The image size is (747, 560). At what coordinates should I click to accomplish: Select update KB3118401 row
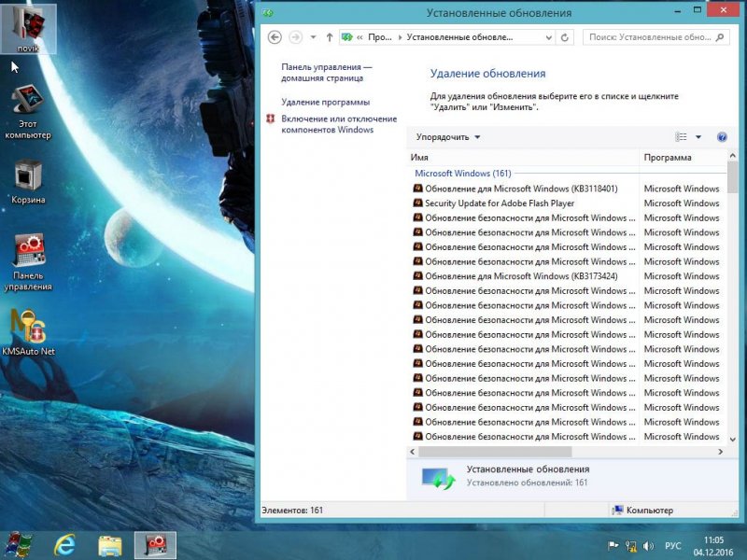(567, 189)
